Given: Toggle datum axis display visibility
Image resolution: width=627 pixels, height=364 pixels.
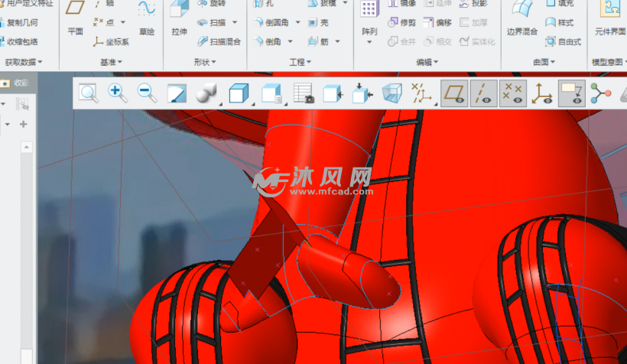Looking at the screenshot, I should tap(484, 93).
